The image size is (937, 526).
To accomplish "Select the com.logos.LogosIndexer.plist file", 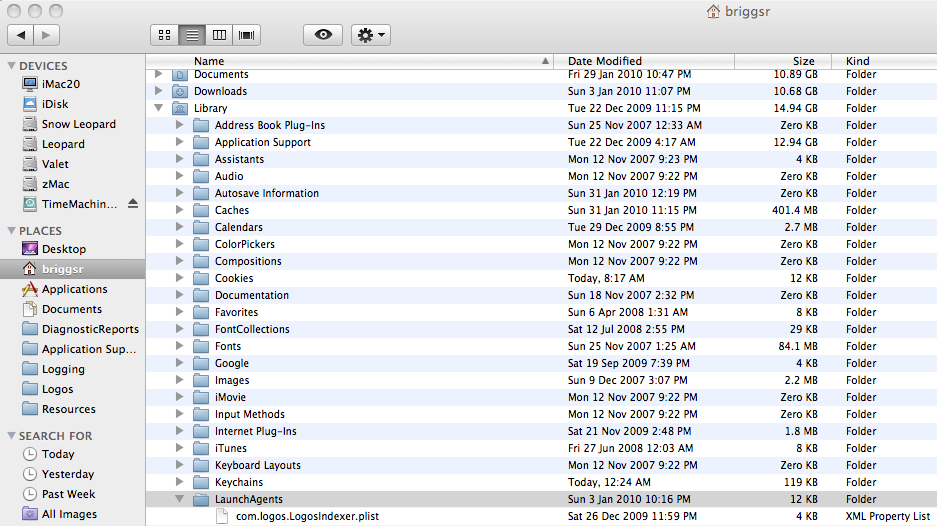I will [x=541, y=516].
